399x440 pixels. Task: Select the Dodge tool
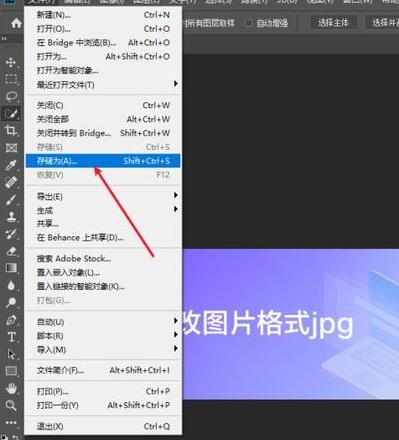[x=11, y=302]
